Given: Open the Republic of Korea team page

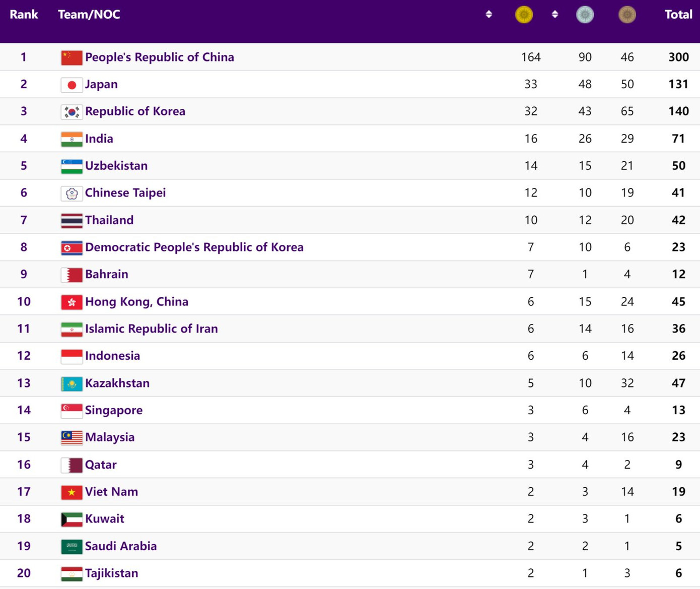Looking at the screenshot, I should pyautogui.click(x=135, y=111).
